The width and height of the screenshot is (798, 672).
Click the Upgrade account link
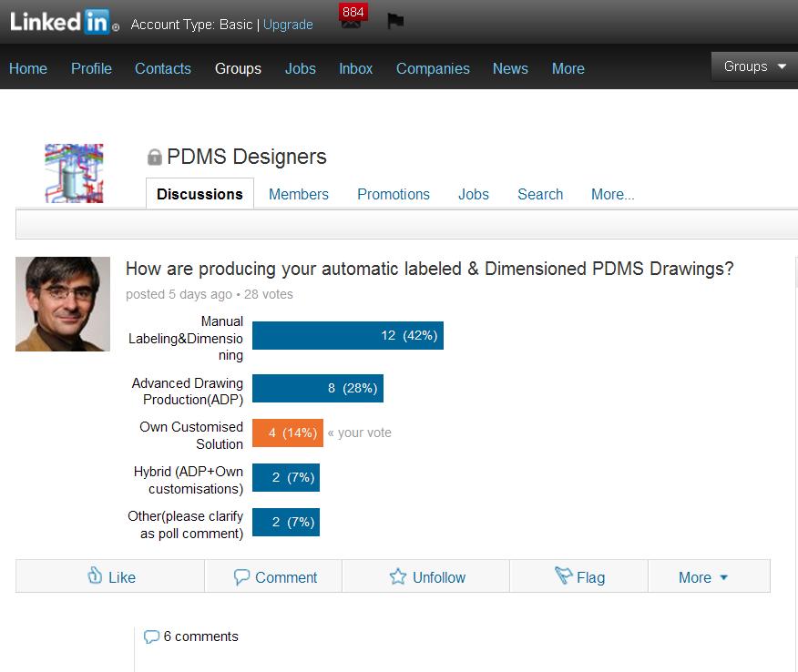(288, 25)
